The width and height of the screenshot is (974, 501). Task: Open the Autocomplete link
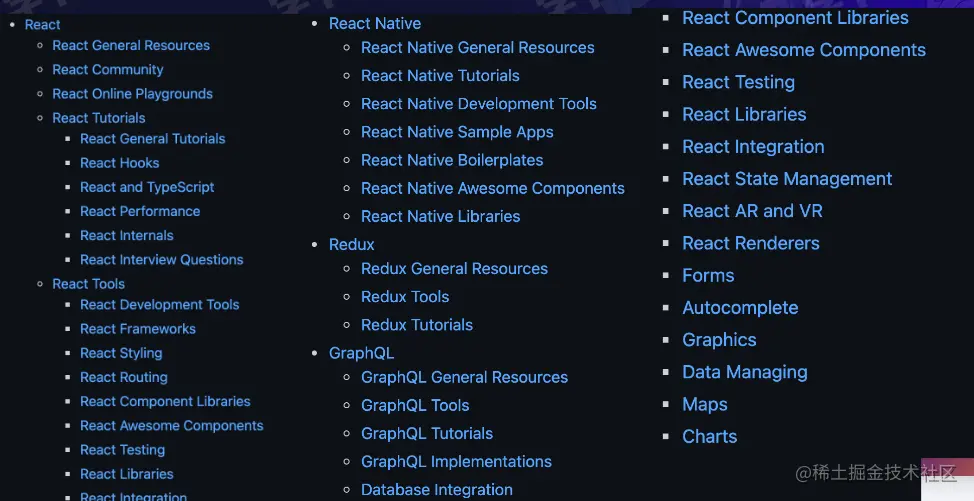pos(740,308)
